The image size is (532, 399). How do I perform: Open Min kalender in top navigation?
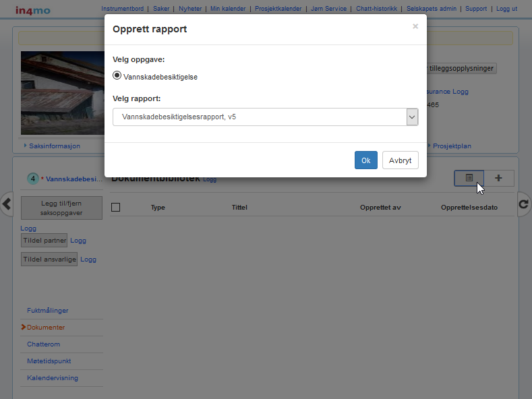coord(227,9)
